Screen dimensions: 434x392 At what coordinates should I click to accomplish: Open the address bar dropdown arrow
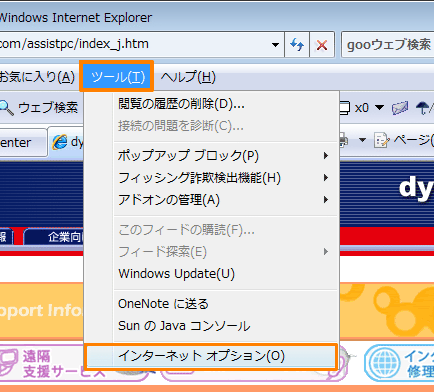[275, 45]
